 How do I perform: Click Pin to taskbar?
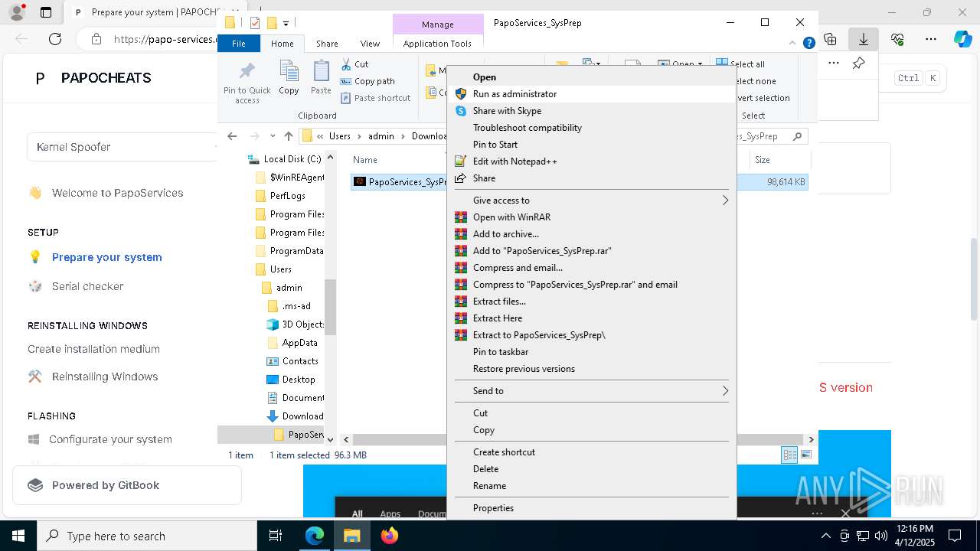[591, 351]
